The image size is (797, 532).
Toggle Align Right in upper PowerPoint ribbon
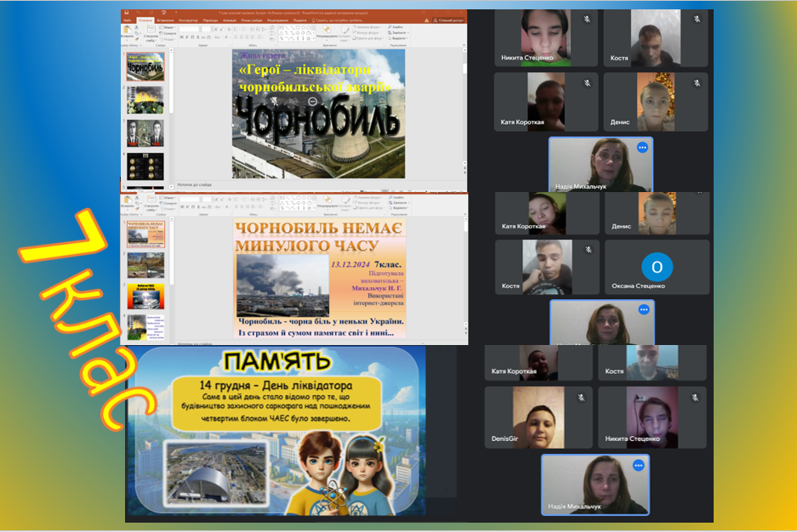(247, 37)
